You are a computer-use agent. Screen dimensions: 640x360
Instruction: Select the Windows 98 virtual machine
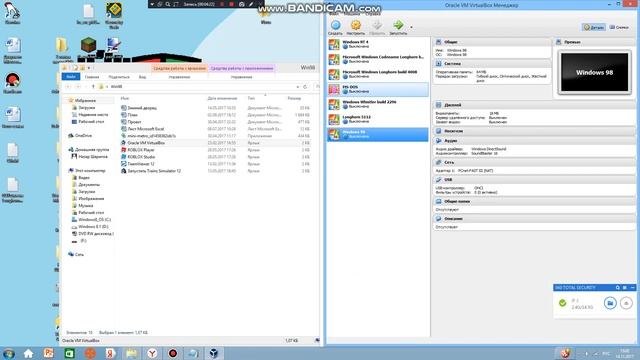(378, 134)
